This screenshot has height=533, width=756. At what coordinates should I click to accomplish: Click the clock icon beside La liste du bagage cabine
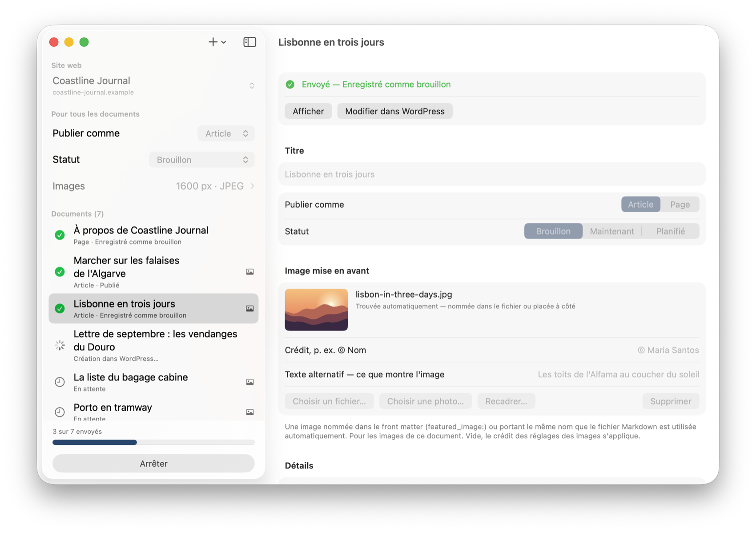[60, 382]
